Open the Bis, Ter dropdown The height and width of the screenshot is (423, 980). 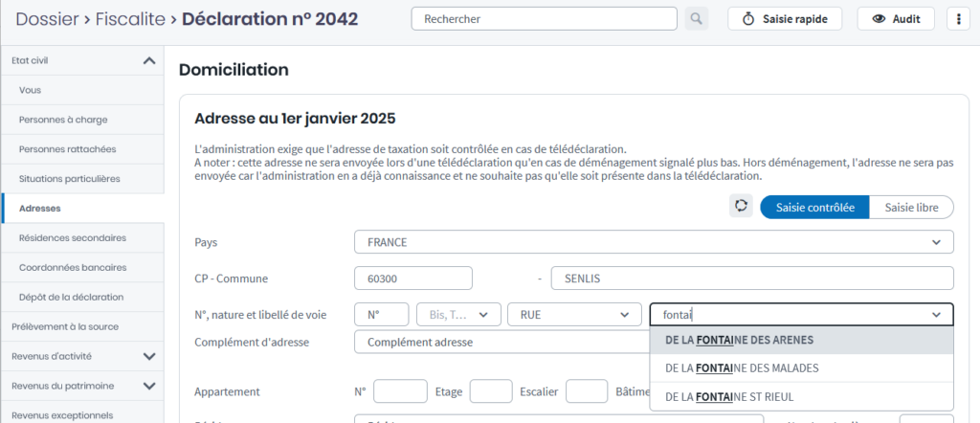click(x=458, y=314)
